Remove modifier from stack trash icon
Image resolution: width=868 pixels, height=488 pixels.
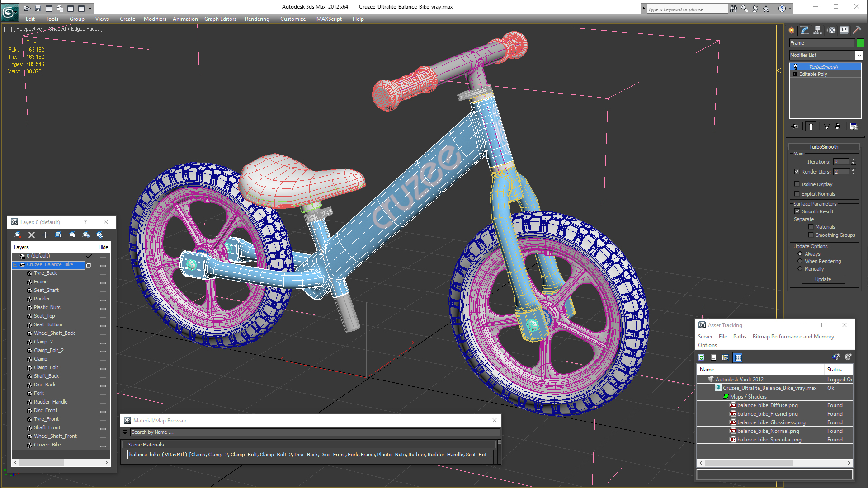click(x=838, y=127)
